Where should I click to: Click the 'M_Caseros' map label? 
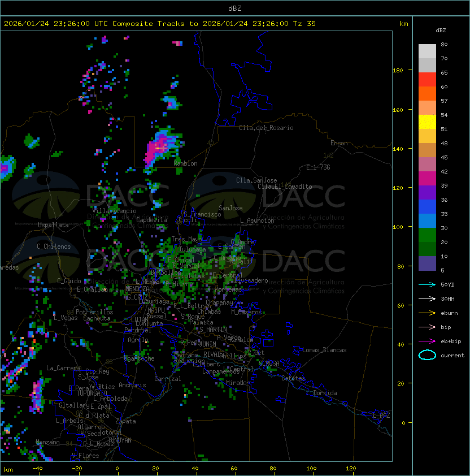click(x=246, y=312)
